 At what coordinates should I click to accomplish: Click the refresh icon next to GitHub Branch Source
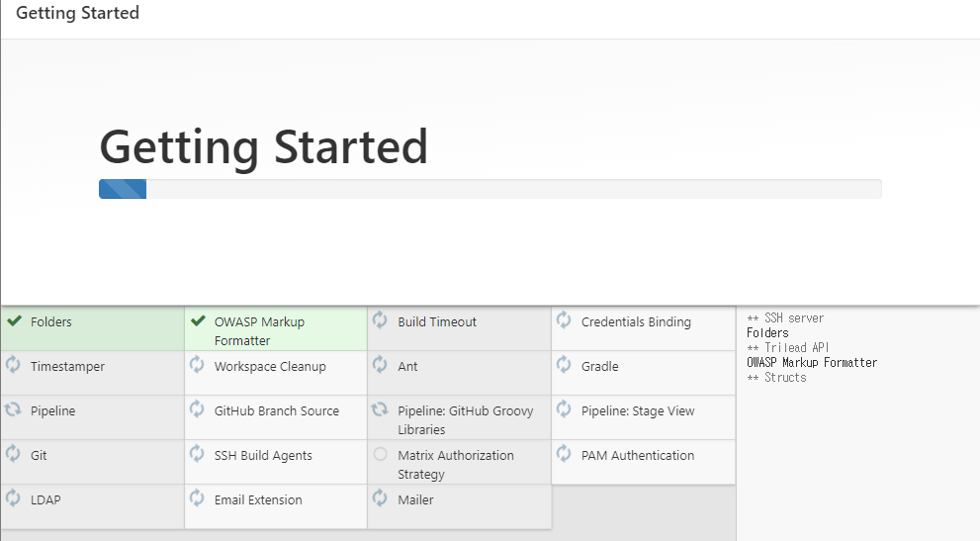coord(197,409)
